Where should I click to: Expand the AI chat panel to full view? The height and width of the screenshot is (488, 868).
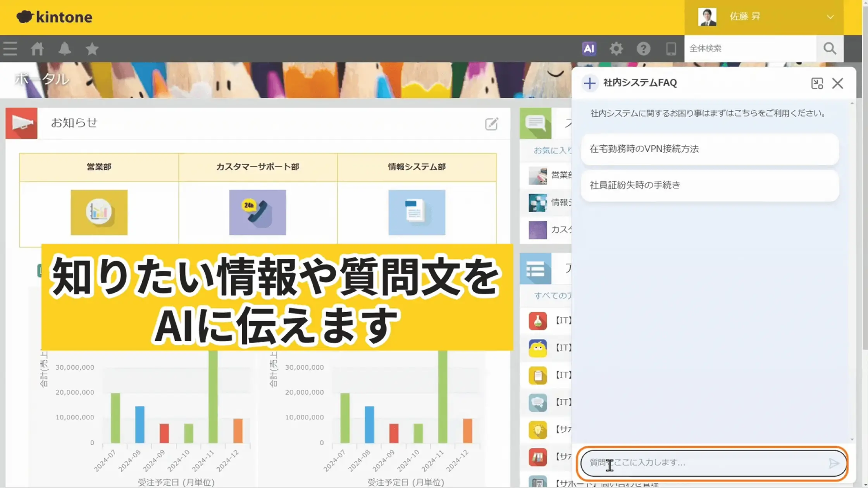[817, 83]
